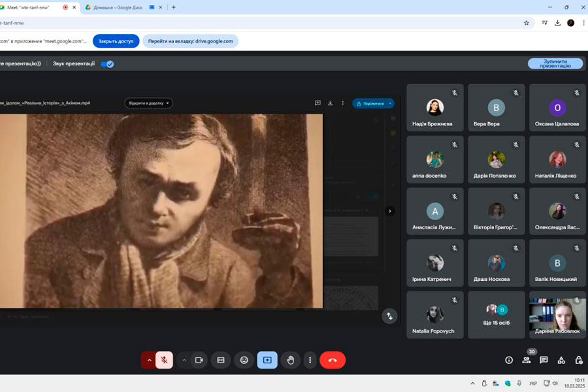Click the Зупинити презентацію button
This screenshot has height=392, width=588.
tap(555, 63)
